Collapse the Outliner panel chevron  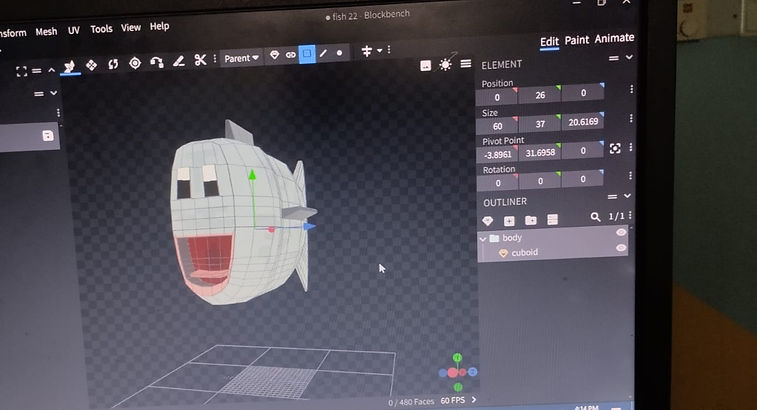click(x=627, y=196)
